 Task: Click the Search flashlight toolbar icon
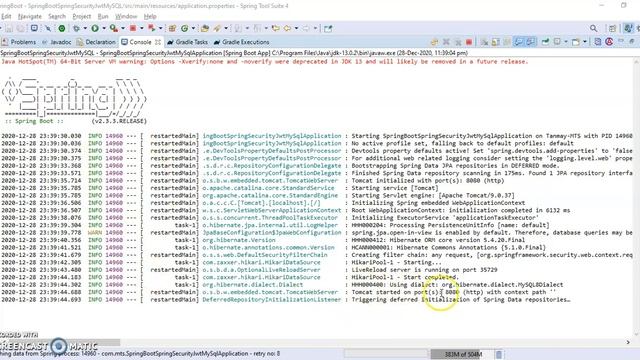click(x=217, y=28)
